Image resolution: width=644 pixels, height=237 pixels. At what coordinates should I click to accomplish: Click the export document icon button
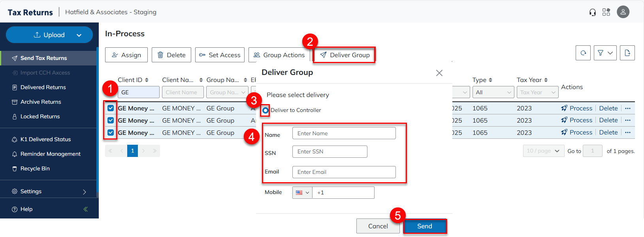(x=627, y=53)
